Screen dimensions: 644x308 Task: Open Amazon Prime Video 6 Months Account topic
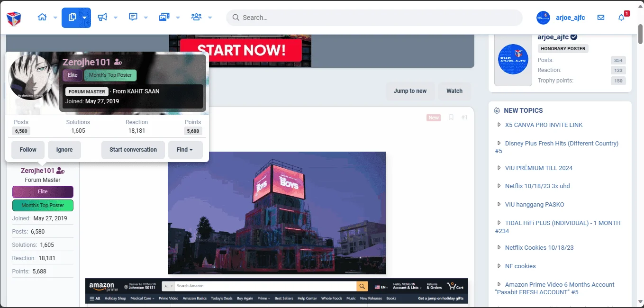click(x=560, y=285)
